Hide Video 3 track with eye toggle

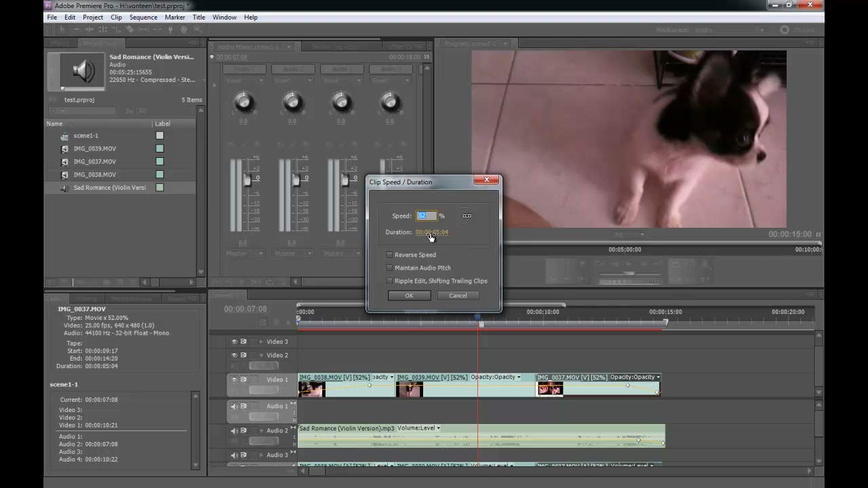tap(235, 342)
